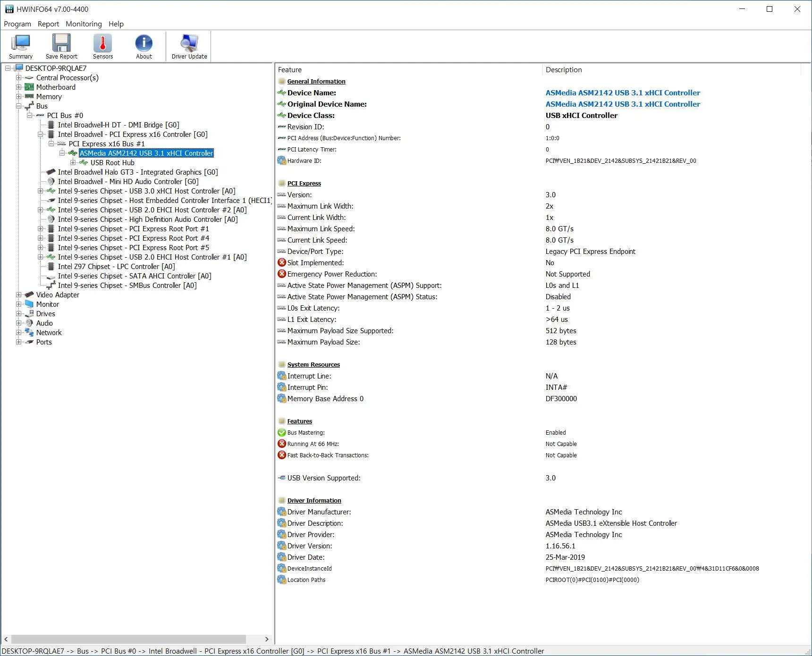Viewport: 812px width, 656px height.
Task: Click the Audio speaker icon
Action: [29, 323]
